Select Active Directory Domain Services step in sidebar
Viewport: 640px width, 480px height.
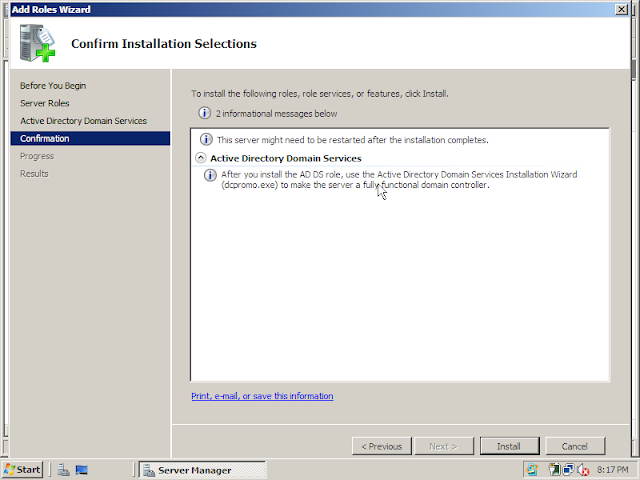(83, 121)
